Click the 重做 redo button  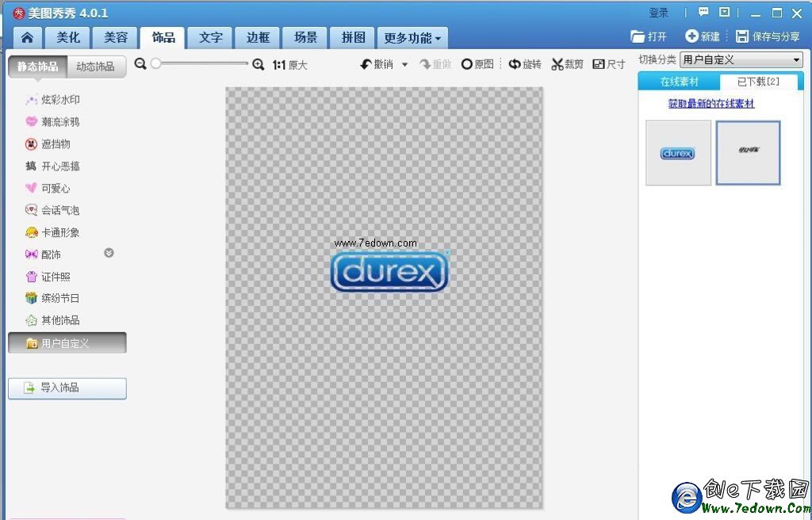click(x=435, y=64)
